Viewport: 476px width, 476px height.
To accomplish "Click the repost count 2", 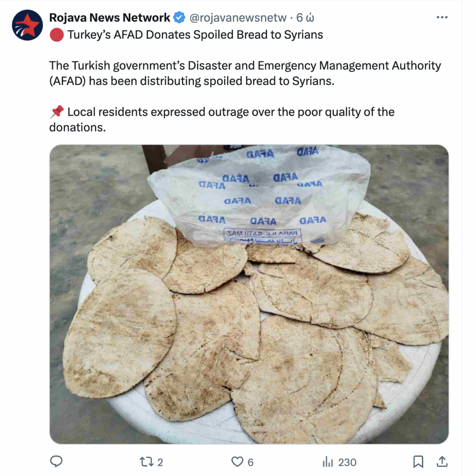I will click(160, 463).
